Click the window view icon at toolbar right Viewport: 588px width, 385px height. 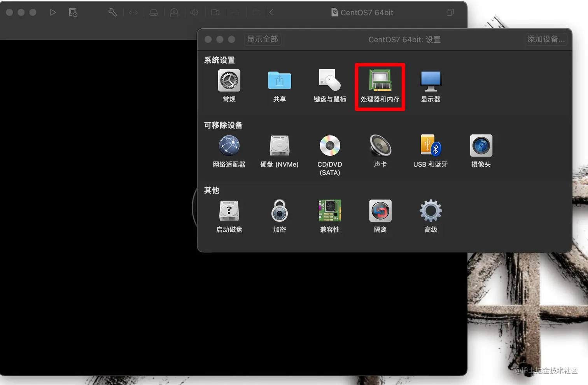(450, 12)
